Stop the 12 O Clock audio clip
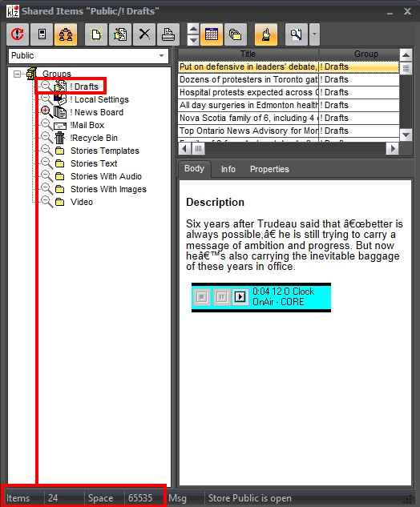The width and height of the screenshot is (420, 507). click(202, 297)
